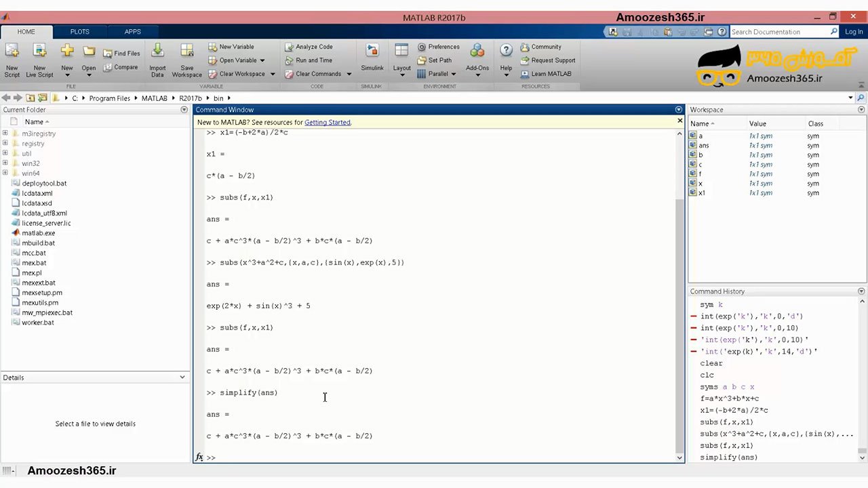Open the Compare files tool
This screenshot has width=868, height=488.
(121, 67)
